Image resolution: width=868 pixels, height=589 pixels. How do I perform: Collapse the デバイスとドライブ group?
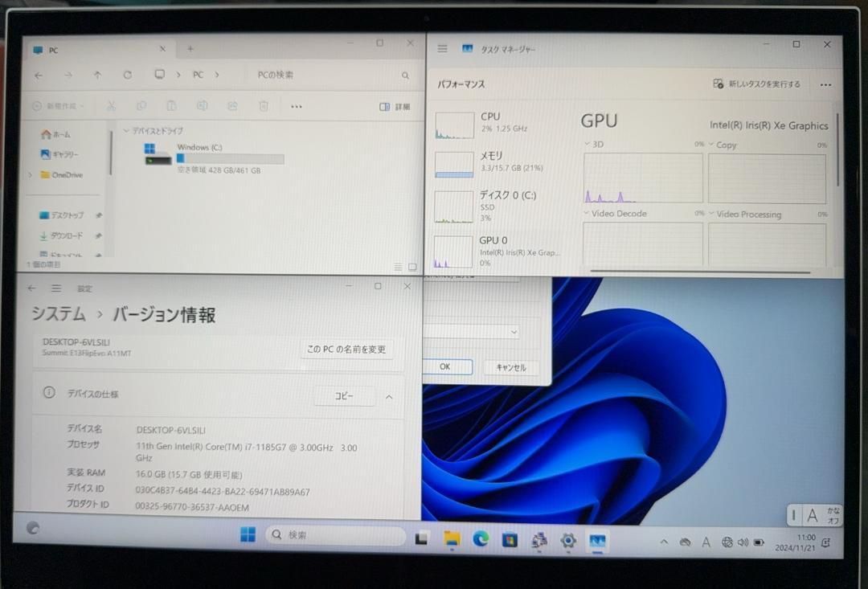click(126, 131)
